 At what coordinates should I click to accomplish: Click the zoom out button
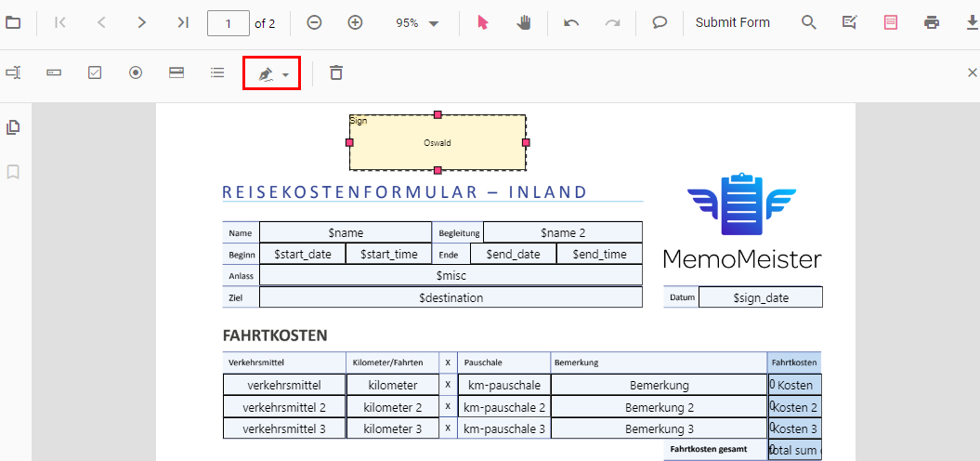point(314,23)
